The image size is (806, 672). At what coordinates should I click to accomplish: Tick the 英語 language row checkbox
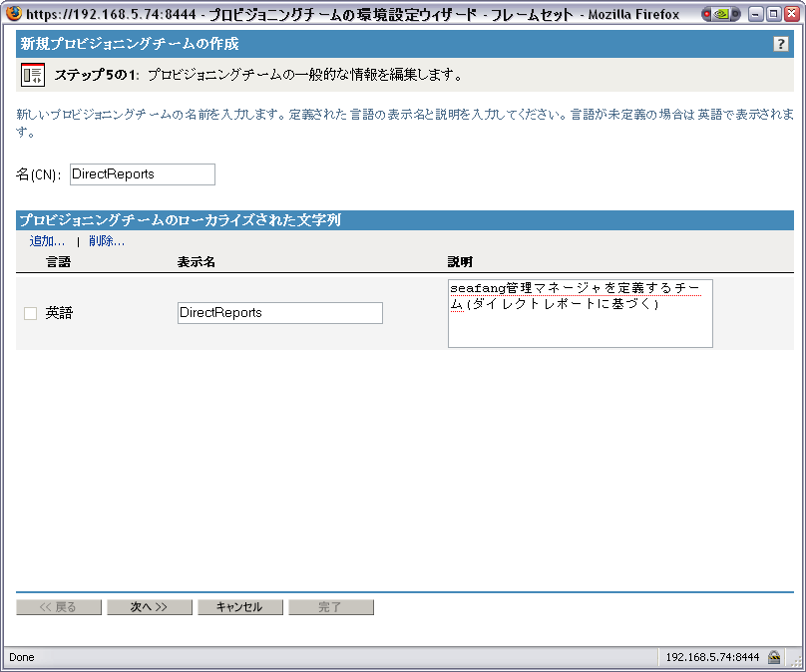(31, 313)
